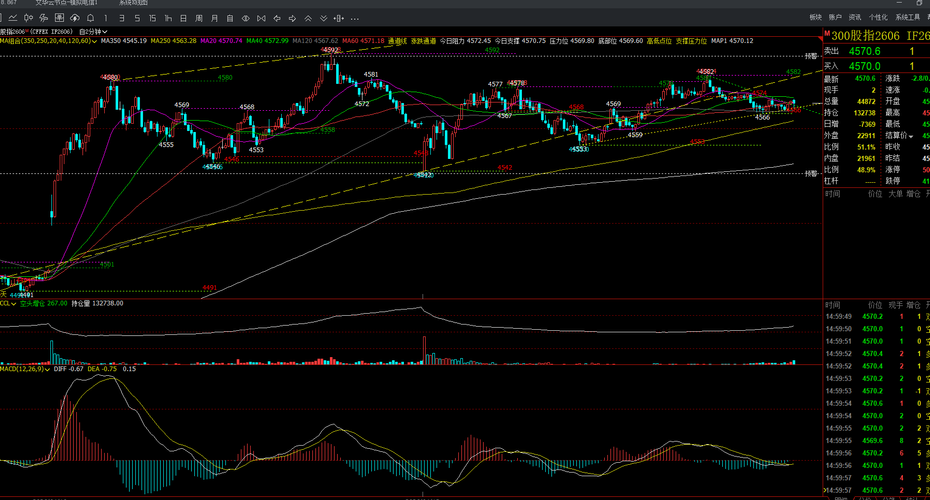Toggle the eye visibility icon
The width and height of the screenshot is (930, 500).
246,18
